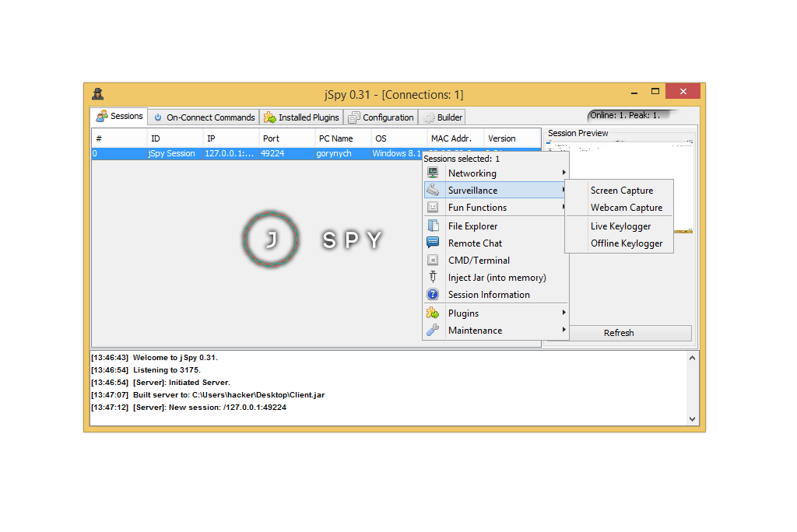Click the Fun Functions smiley icon

click(x=433, y=208)
